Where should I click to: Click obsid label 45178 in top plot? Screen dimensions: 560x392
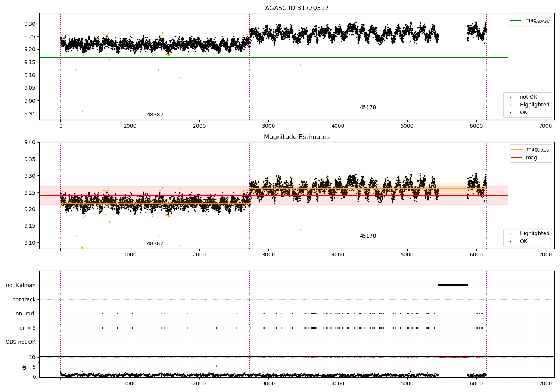(368, 108)
